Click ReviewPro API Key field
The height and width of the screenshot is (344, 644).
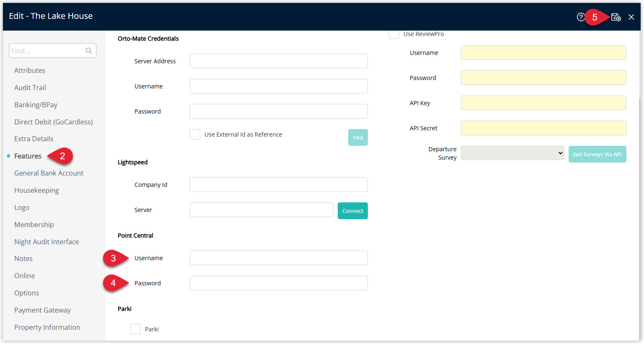(x=543, y=103)
